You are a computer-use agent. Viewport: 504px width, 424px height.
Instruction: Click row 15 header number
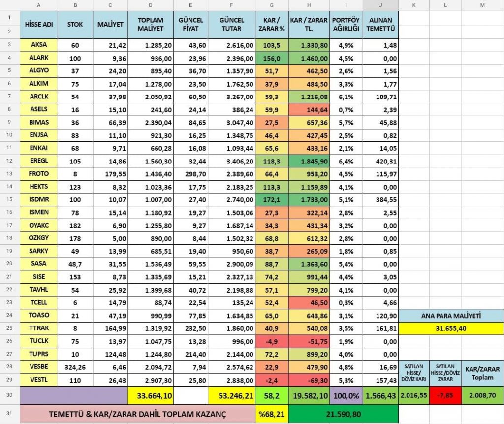(9, 198)
